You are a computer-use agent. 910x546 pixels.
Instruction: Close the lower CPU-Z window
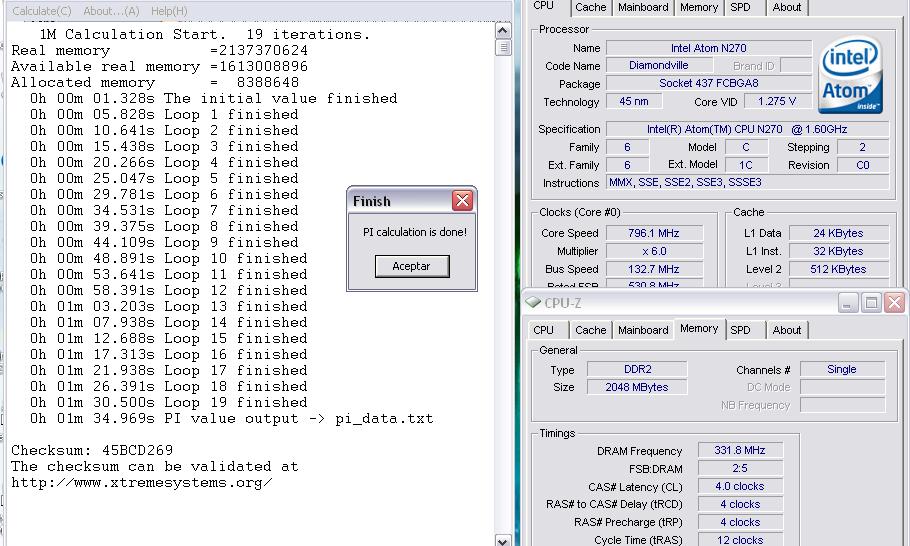coord(894,303)
